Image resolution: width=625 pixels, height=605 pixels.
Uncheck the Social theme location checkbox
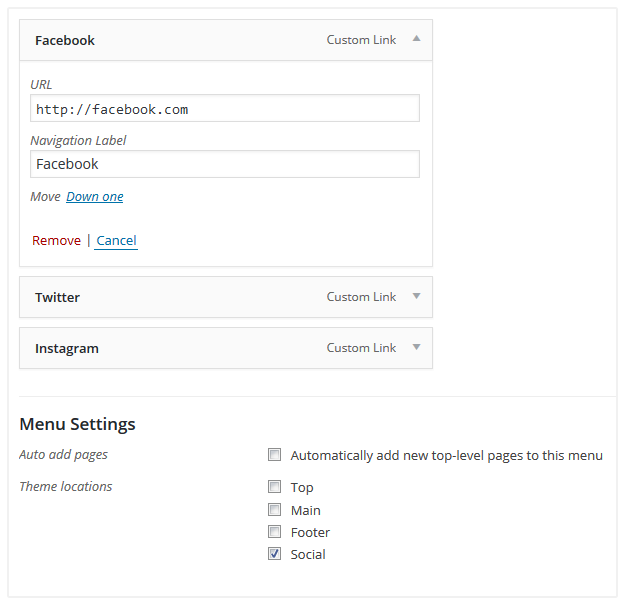[275, 554]
